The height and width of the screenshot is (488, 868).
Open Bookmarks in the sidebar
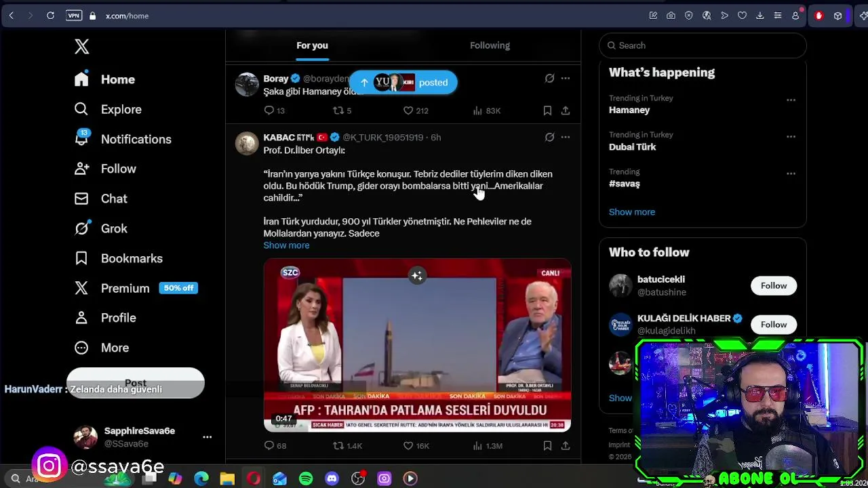[x=119, y=258]
